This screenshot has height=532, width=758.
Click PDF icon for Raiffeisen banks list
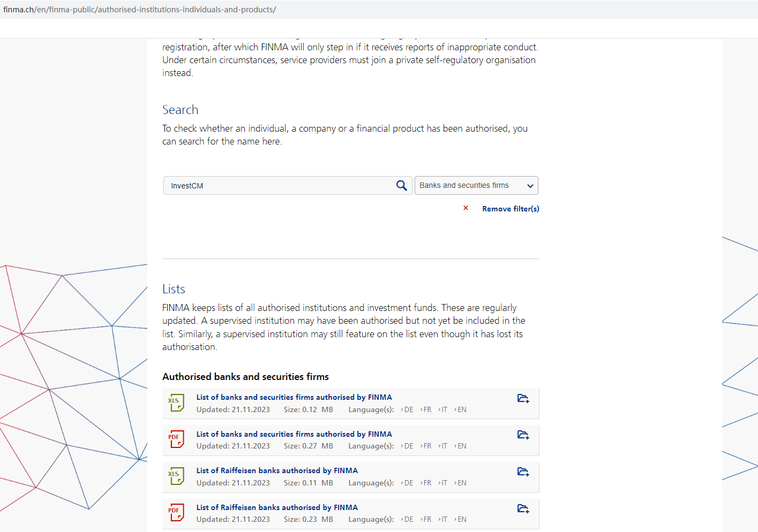176,513
